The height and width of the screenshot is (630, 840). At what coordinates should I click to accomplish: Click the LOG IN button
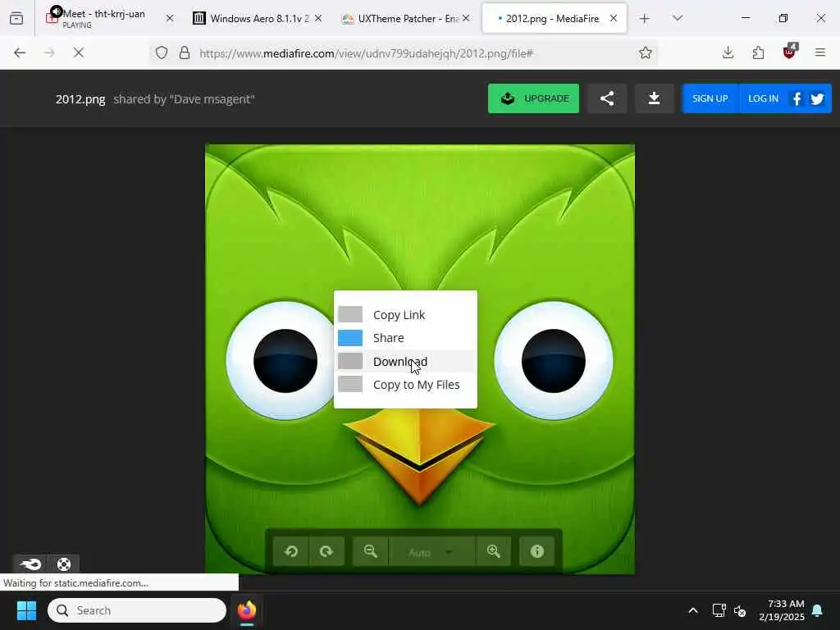[x=763, y=98]
